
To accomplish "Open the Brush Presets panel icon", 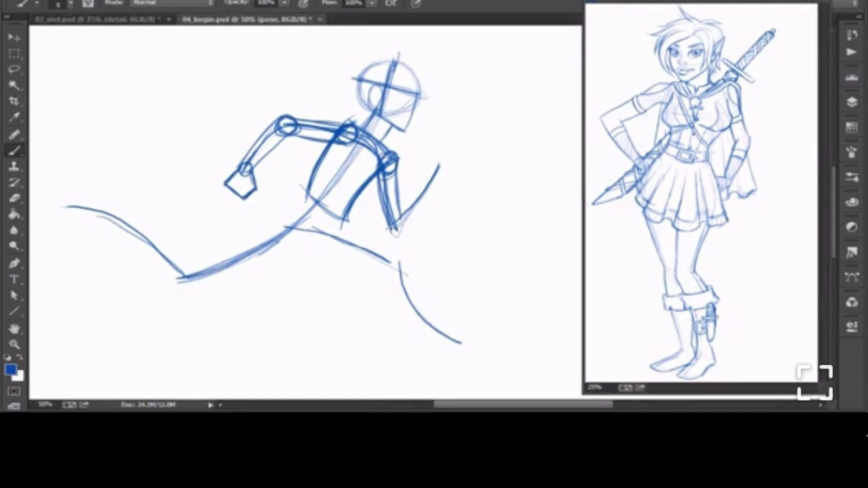I will tap(852, 152).
